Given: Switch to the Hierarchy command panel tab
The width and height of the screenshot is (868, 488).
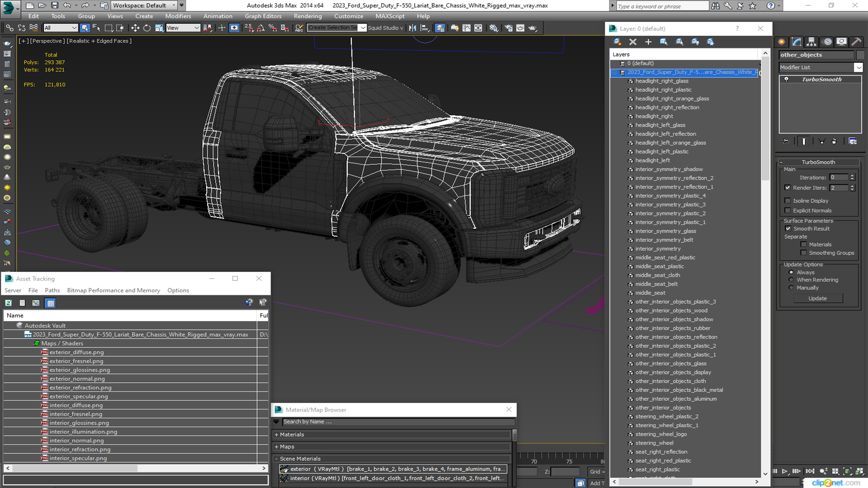Looking at the screenshot, I should click(811, 42).
